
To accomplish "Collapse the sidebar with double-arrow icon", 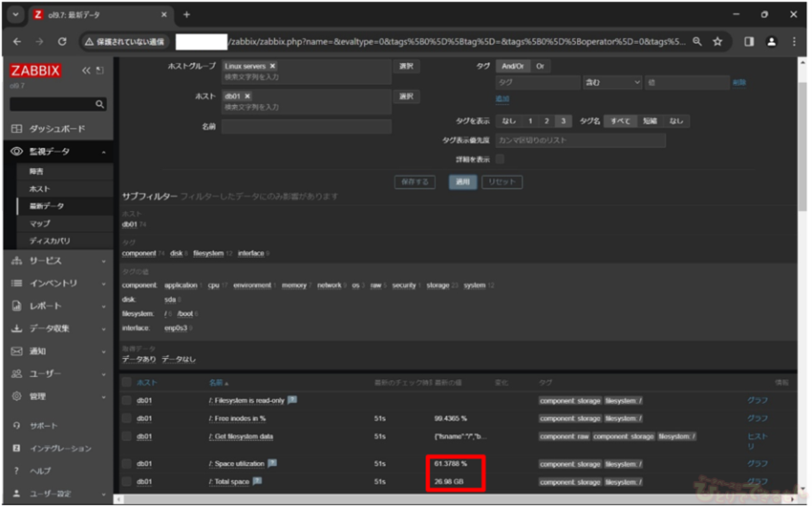I will 87,71.
